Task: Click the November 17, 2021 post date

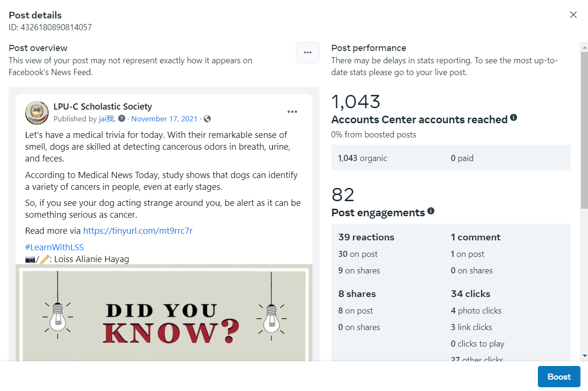Action: [x=164, y=119]
